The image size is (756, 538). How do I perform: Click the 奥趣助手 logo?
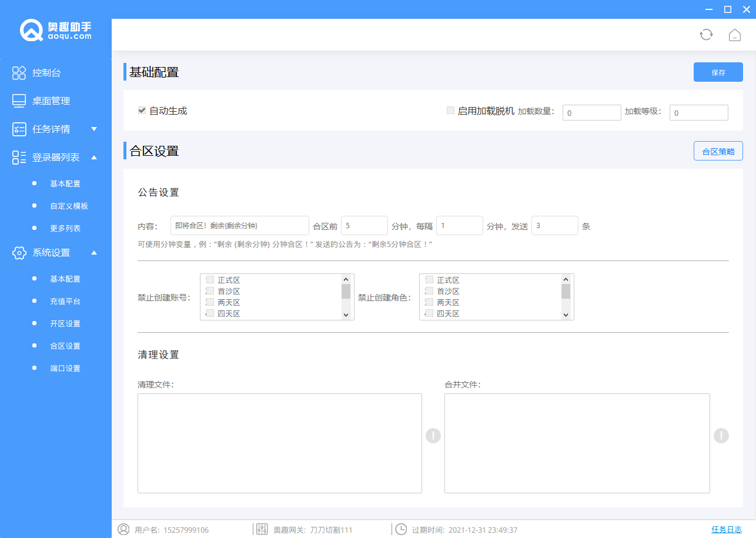click(x=56, y=31)
